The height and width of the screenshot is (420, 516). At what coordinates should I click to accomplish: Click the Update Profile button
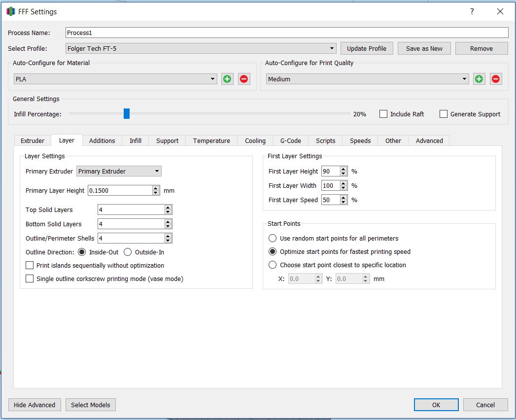pyautogui.click(x=367, y=48)
